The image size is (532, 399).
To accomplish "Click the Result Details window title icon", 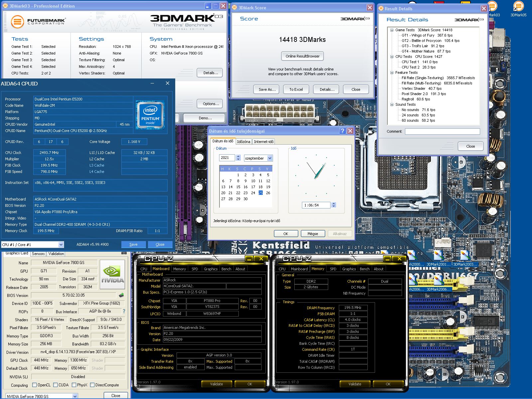I will click(x=381, y=9).
